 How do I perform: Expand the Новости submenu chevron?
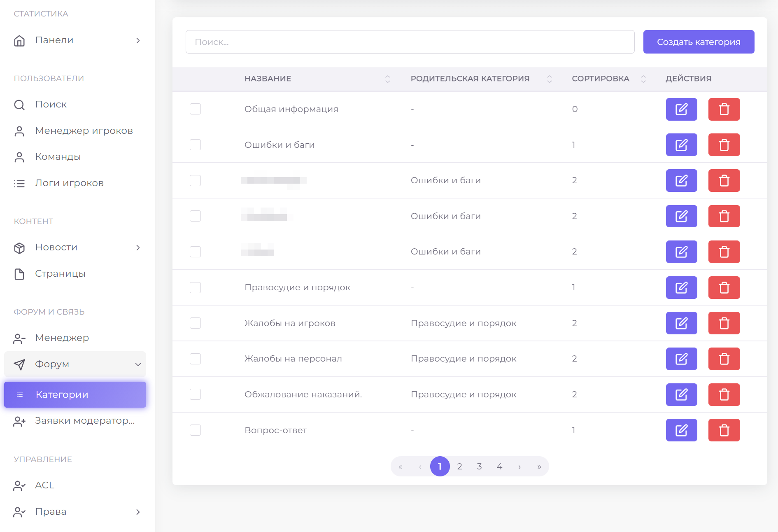(x=138, y=247)
